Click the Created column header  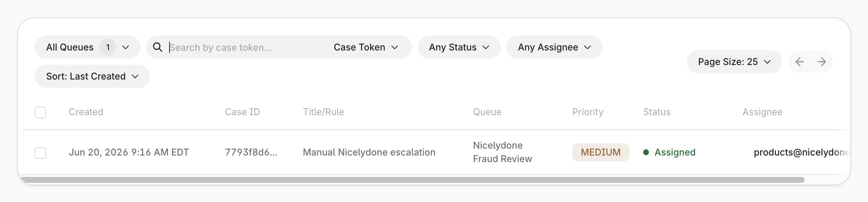86,112
